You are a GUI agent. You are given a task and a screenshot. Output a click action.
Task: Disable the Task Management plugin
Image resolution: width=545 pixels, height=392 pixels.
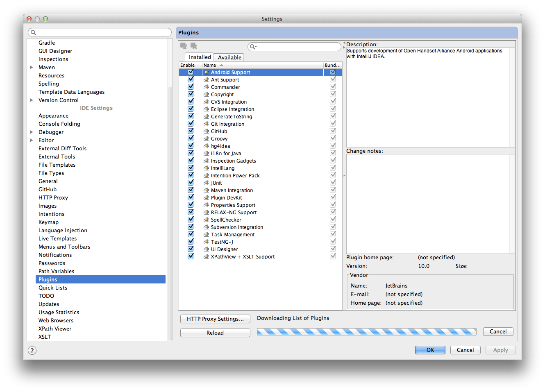coord(191,234)
